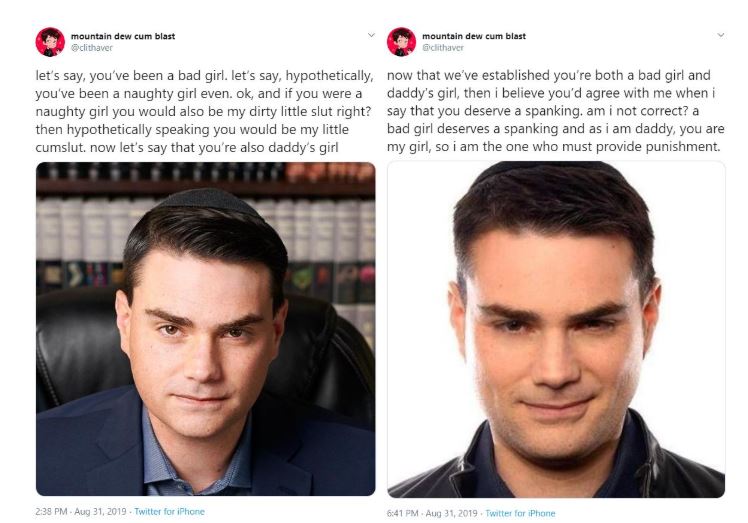Open the right tweet's bold display name
The width and height of the screenshot is (748, 523).
[x=474, y=36]
